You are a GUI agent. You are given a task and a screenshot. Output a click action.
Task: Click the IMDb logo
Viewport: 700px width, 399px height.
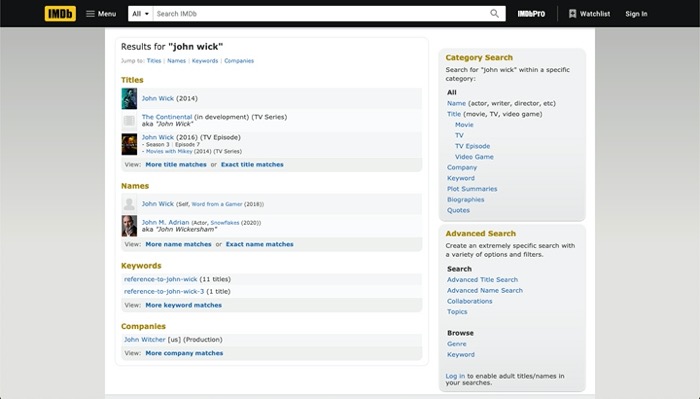(60, 14)
